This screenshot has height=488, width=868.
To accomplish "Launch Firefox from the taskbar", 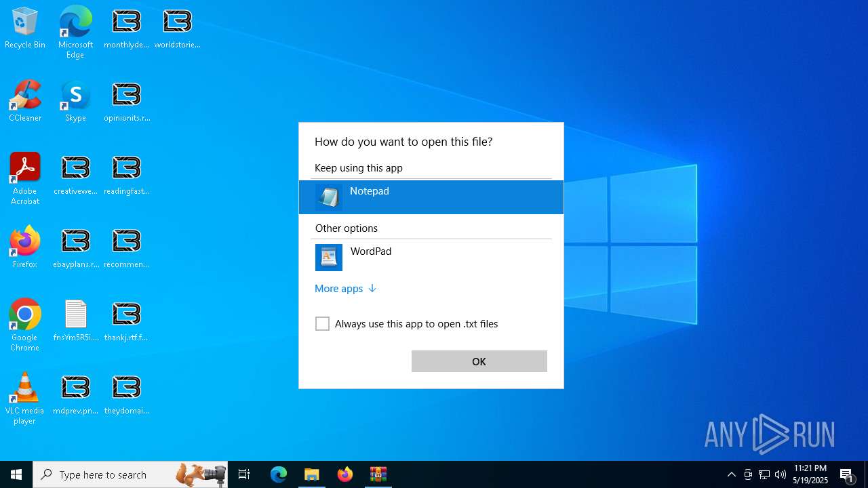I will pos(345,474).
